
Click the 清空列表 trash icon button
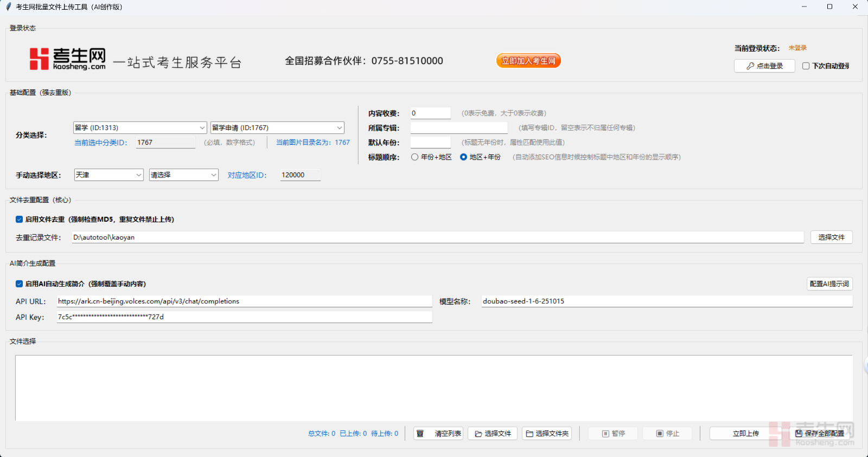(x=438, y=434)
